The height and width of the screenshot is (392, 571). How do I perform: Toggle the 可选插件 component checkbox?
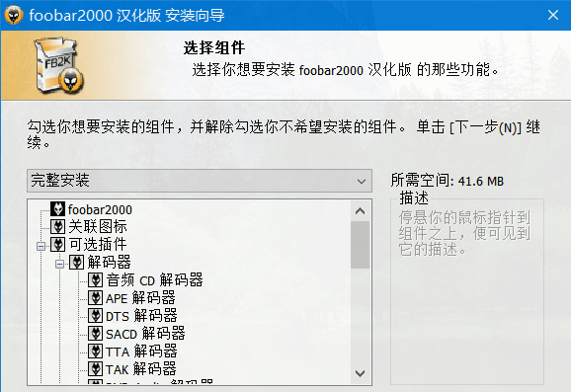pyautogui.click(x=57, y=244)
